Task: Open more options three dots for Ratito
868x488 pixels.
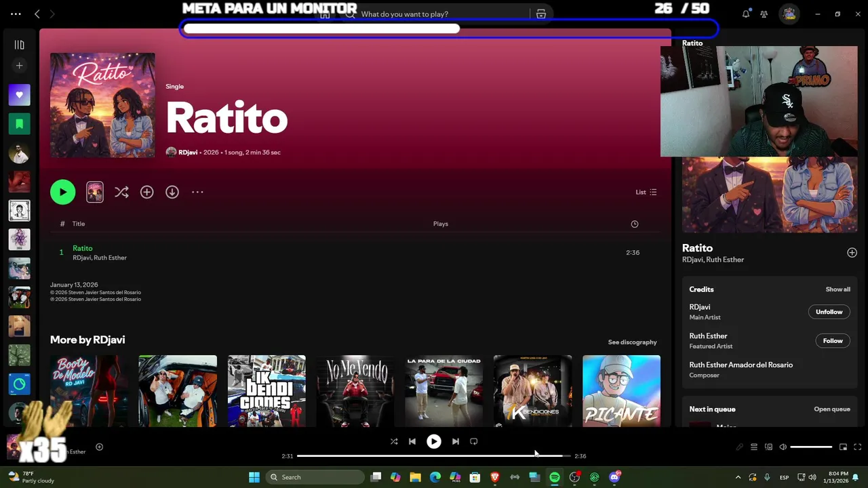Action: pyautogui.click(x=197, y=192)
